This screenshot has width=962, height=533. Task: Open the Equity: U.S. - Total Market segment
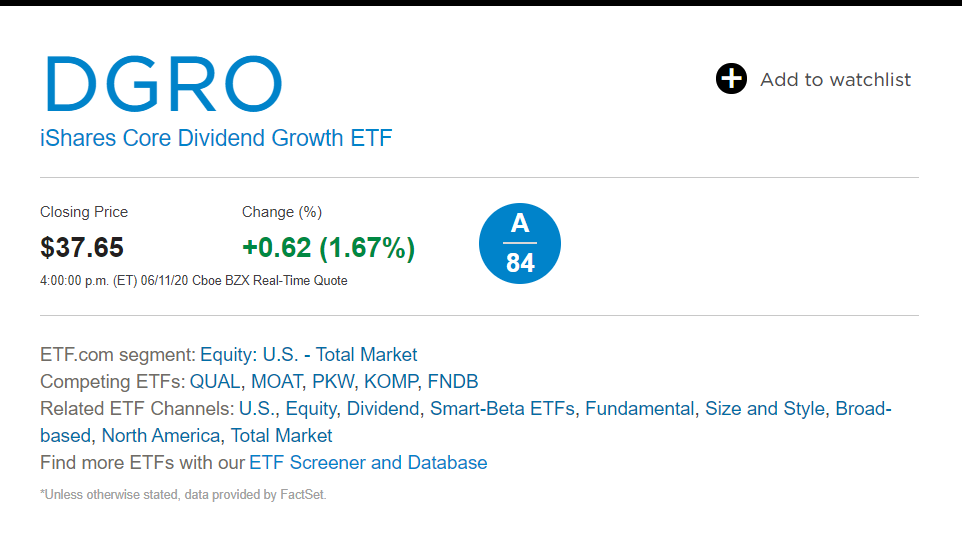coord(308,354)
